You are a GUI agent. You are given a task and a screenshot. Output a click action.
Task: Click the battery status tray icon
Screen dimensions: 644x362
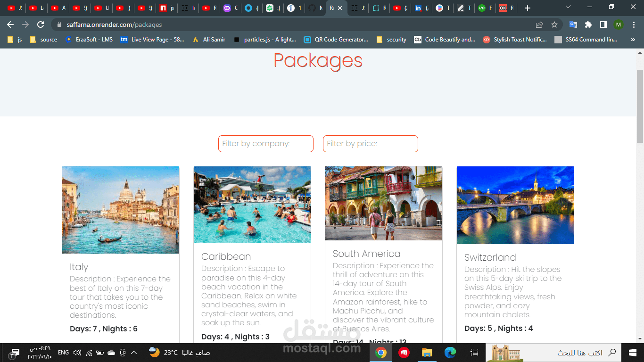tap(100, 352)
